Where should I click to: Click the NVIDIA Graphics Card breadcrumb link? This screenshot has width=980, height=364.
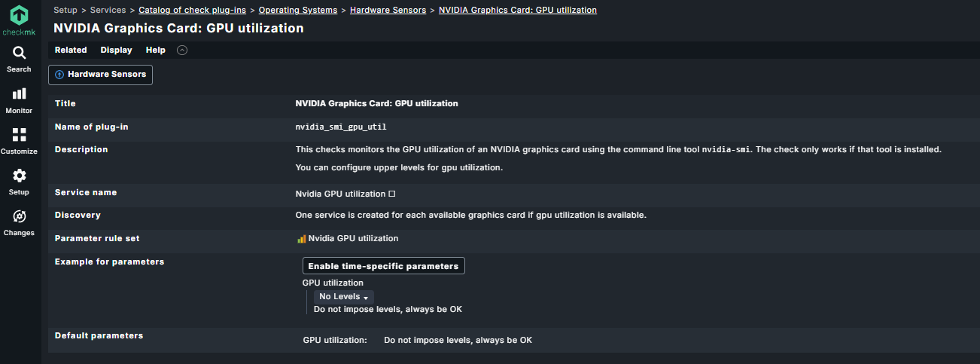coord(518,11)
